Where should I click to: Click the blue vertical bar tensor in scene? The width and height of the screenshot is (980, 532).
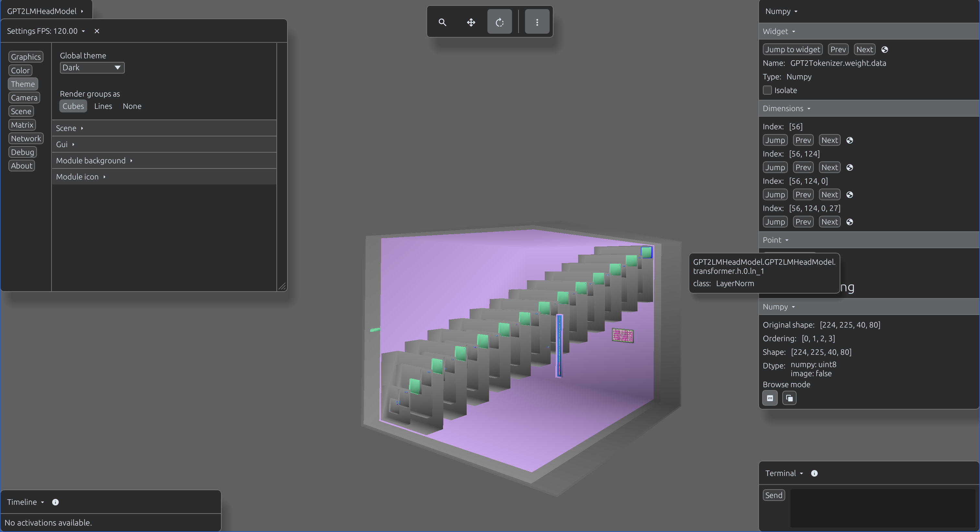tap(559, 346)
